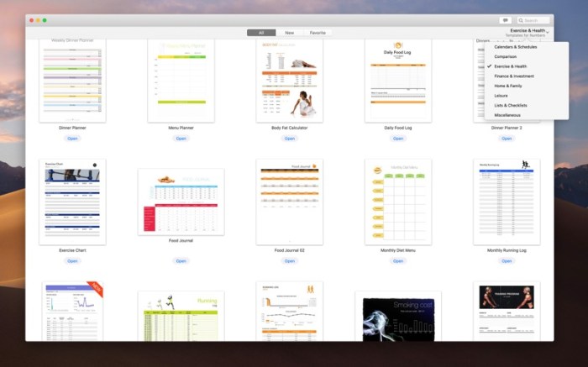The image size is (588, 367).
Task: Select the Daily Food Log thumbnail
Action: (x=398, y=81)
